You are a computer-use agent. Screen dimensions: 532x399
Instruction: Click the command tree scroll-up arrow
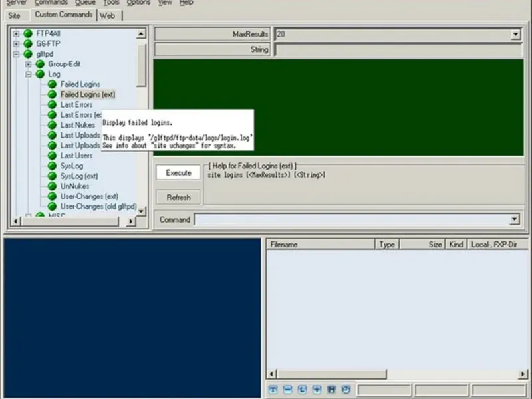pos(141,33)
